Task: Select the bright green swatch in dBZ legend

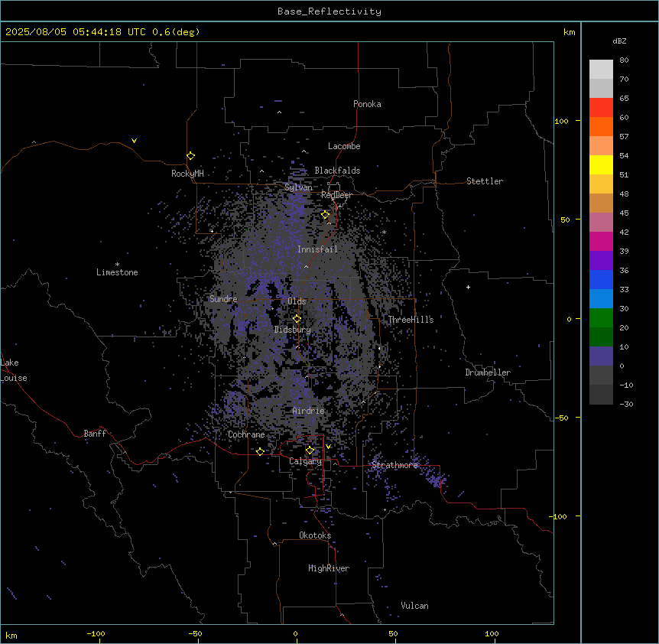Action: pyautogui.click(x=601, y=318)
